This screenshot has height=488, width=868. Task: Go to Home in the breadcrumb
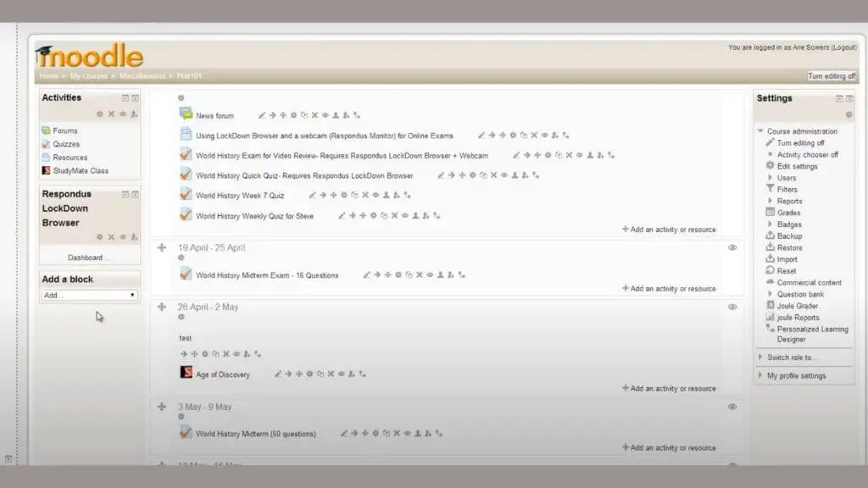point(48,75)
